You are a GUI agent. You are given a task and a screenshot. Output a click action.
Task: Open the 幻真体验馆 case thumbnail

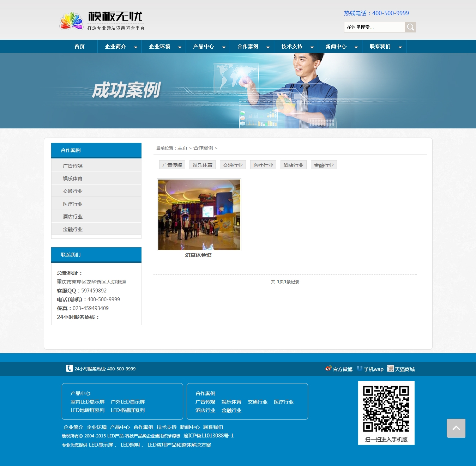199,215
